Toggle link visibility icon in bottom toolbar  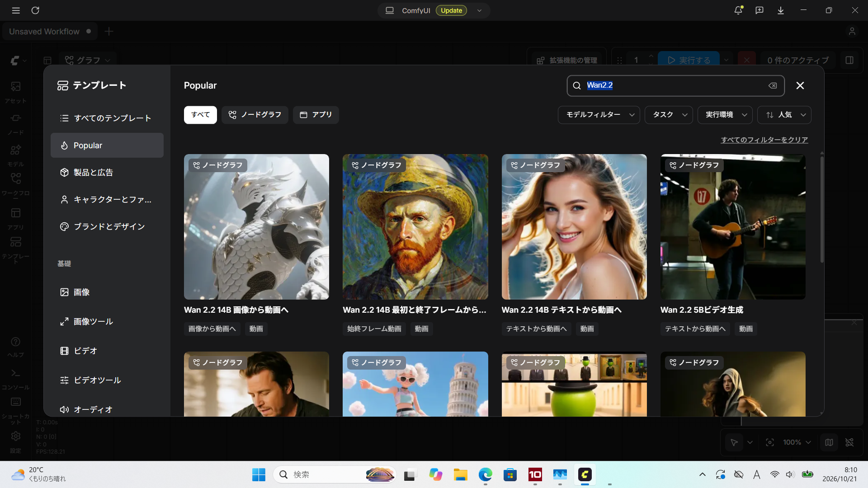tap(850, 442)
